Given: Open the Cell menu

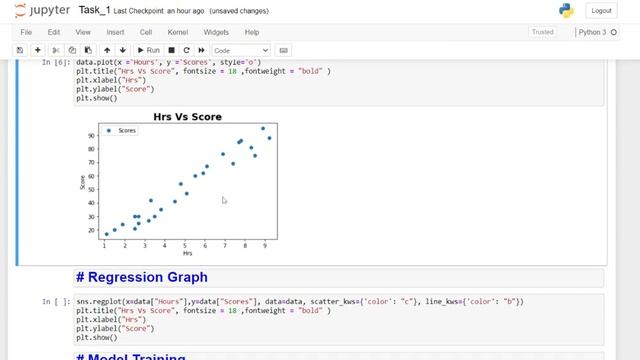Looking at the screenshot, I should (146, 32).
